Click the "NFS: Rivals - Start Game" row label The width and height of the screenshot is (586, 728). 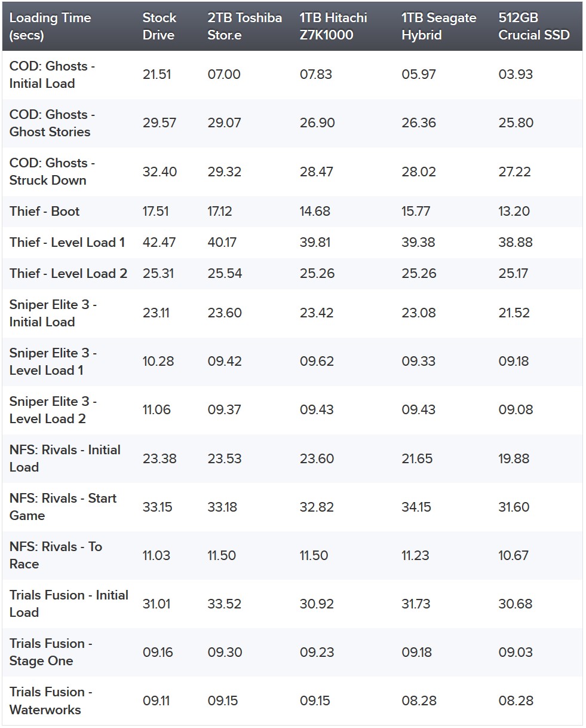point(63,507)
